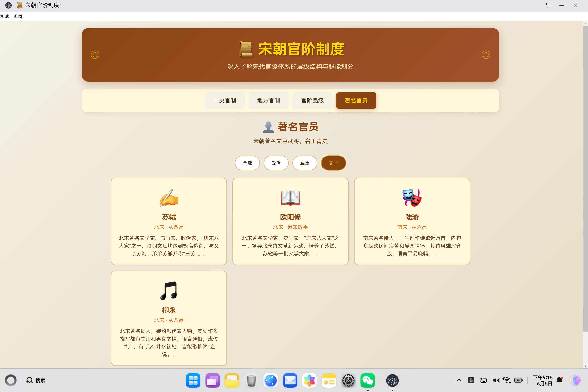This screenshot has width=588, height=392.
Task: Open the volume speaker control
Action: [496, 380]
